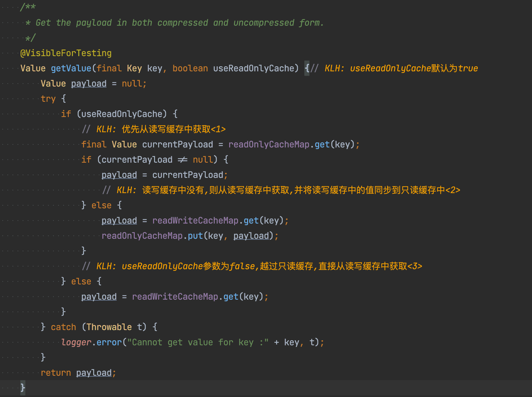Click the getValue method name

71,68
